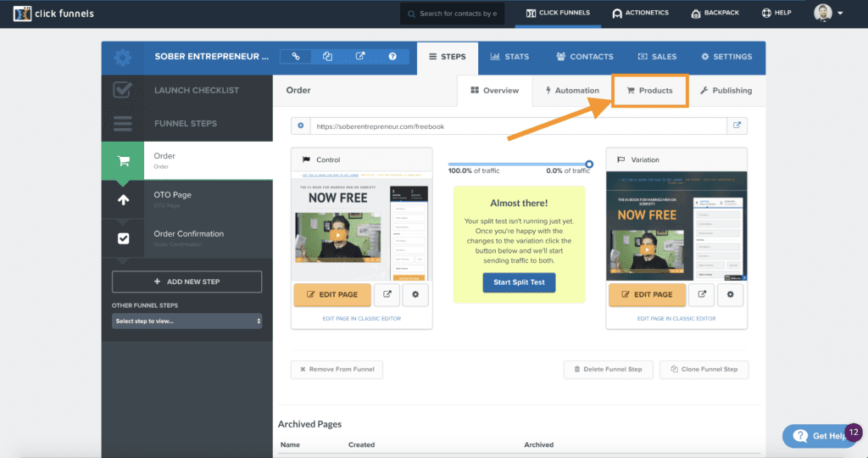Open Help top navigation menu
Screen dimensions: 868x458
[x=776, y=13]
